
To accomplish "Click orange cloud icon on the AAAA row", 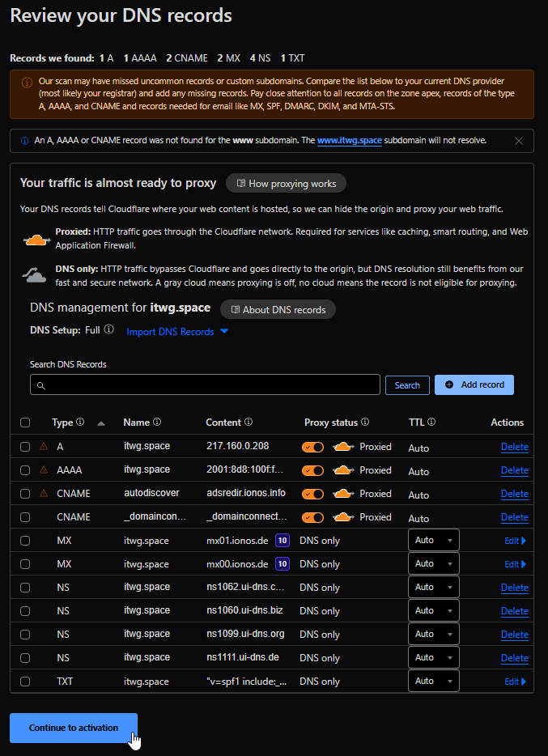I will pos(343,470).
